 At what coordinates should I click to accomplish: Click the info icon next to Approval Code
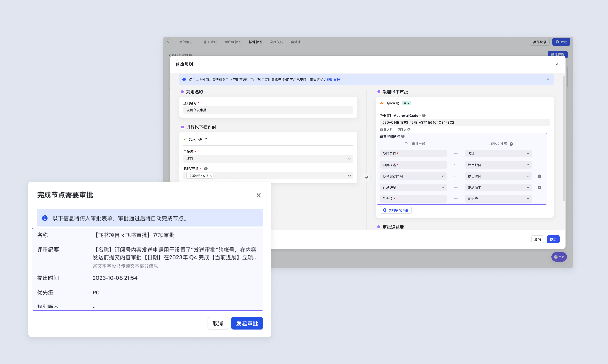pyautogui.click(x=424, y=115)
